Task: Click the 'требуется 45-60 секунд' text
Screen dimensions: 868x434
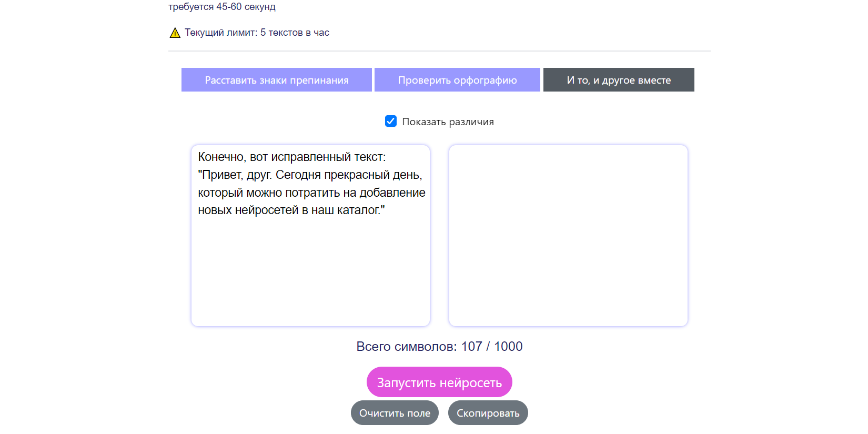Action: [x=222, y=6]
